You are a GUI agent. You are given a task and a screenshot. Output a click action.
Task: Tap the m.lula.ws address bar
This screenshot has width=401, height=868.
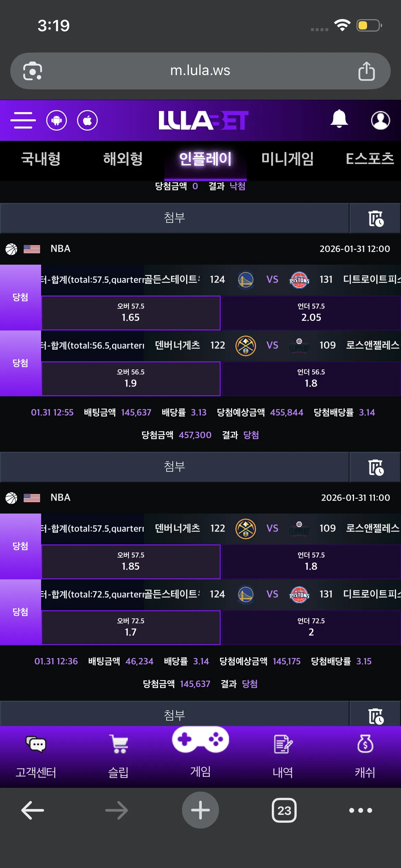[x=200, y=71]
